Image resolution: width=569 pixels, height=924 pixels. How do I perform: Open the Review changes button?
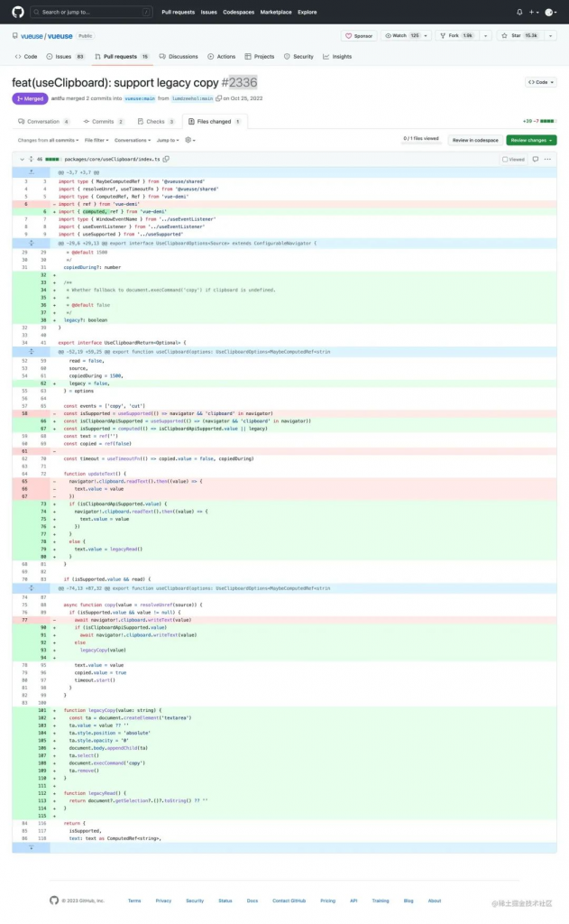[x=531, y=140]
